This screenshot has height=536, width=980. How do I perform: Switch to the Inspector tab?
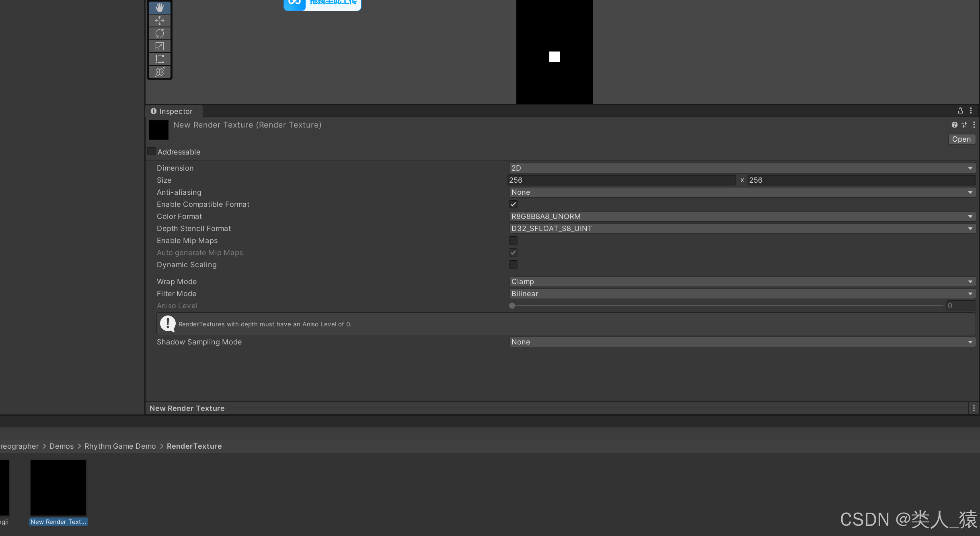click(172, 111)
